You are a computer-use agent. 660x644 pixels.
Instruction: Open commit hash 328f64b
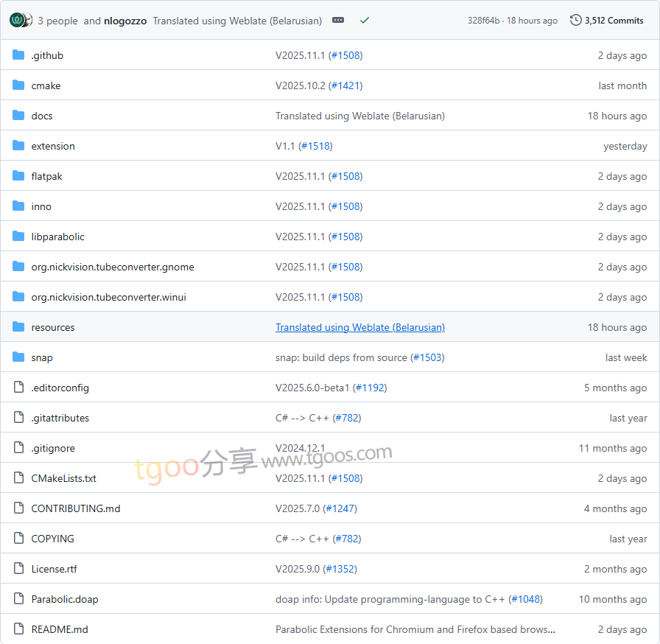(x=484, y=21)
